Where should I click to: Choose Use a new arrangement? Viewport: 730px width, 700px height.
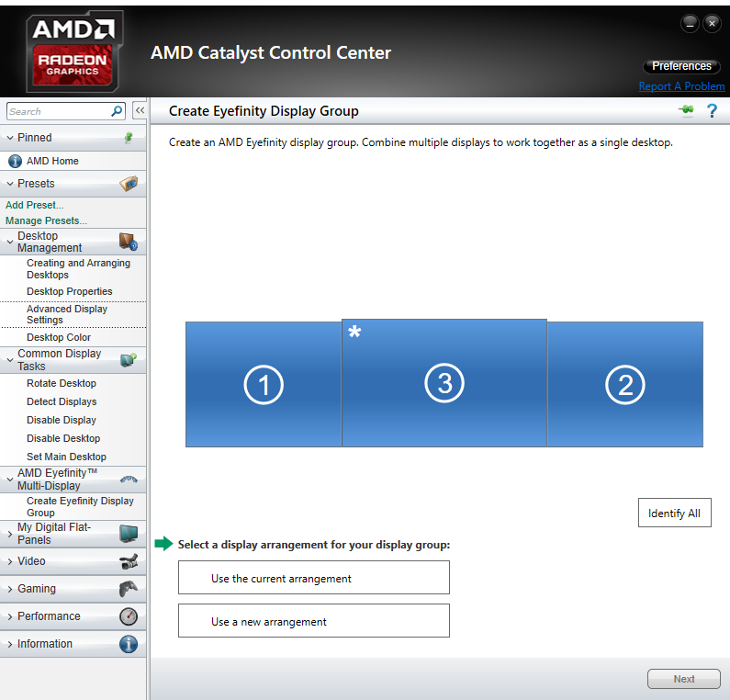[x=313, y=621]
